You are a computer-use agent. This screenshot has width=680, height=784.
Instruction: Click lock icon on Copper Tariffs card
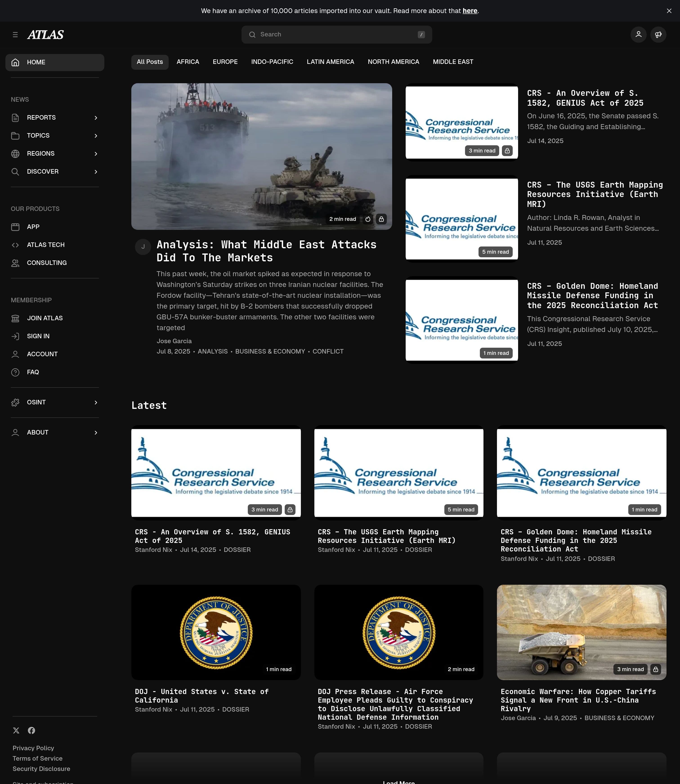click(x=655, y=669)
